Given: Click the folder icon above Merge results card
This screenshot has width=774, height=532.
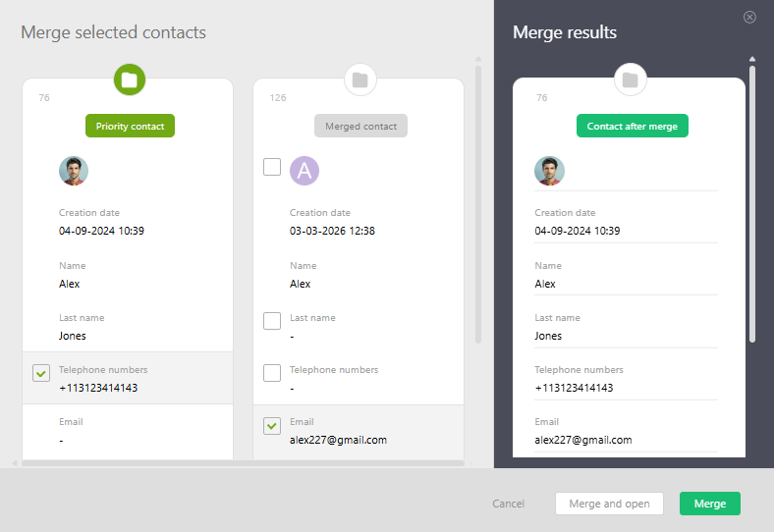Looking at the screenshot, I should click(630, 80).
